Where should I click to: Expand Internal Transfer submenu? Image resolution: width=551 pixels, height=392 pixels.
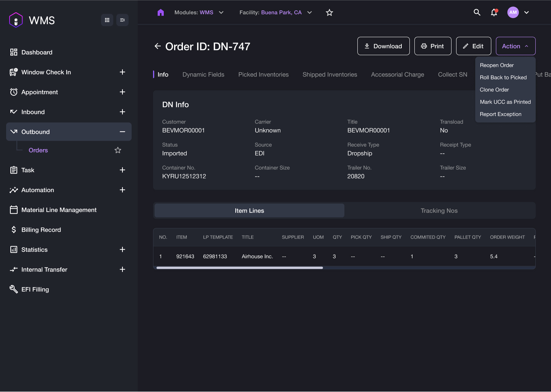click(x=122, y=269)
